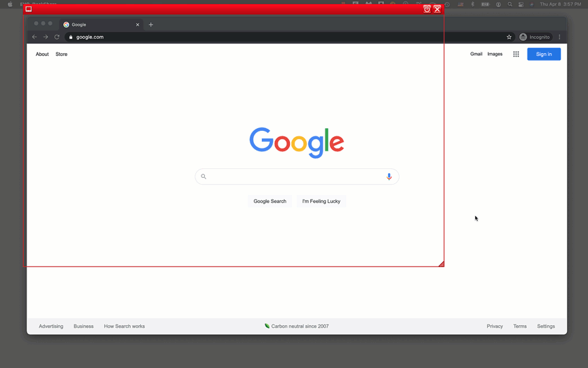
Task: Select the Google browser tab
Action: [x=101, y=25]
